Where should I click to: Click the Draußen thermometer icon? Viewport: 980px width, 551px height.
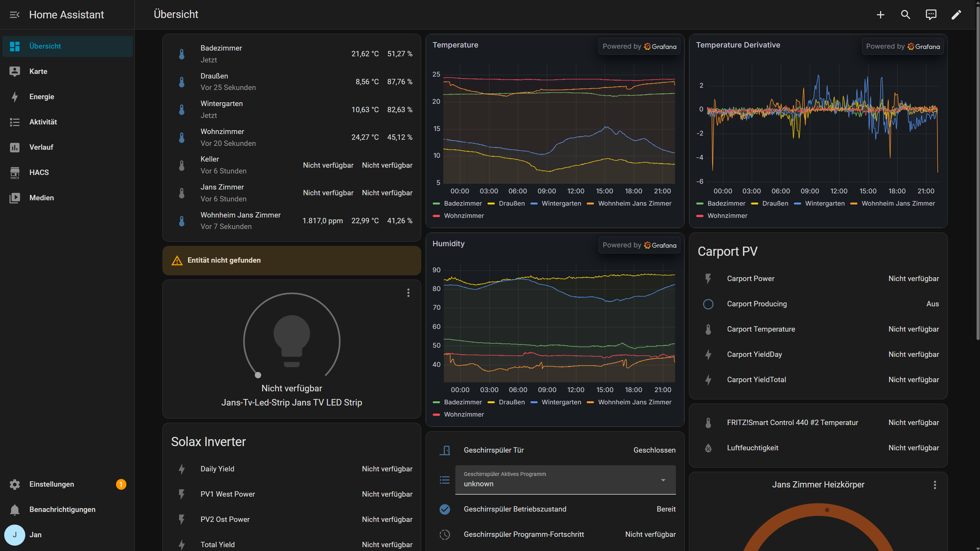182,82
